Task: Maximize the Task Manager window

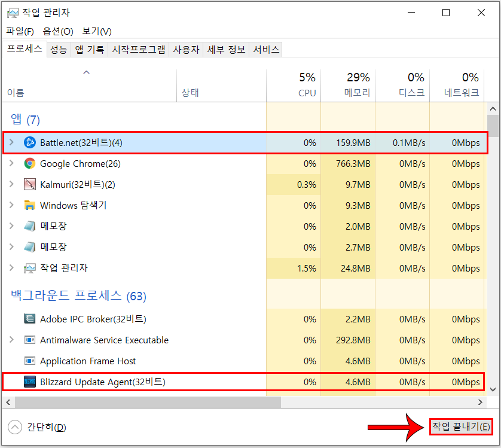Action: click(446, 13)
